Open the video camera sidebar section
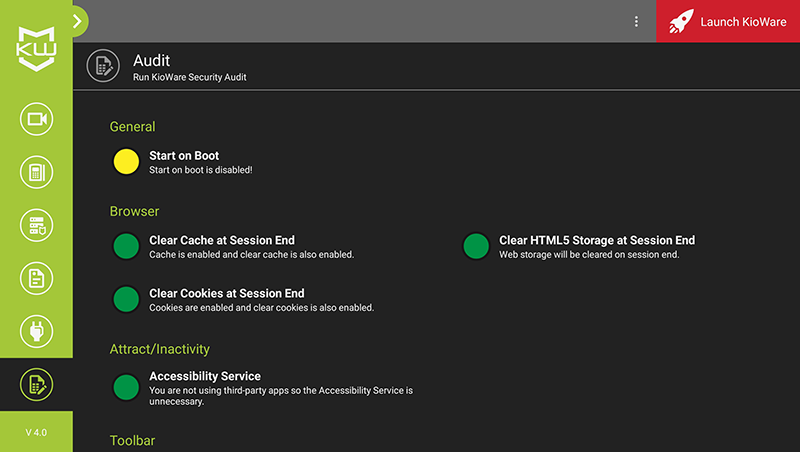Viewport: 800px width, 452px height. click(x=36, y=119)
